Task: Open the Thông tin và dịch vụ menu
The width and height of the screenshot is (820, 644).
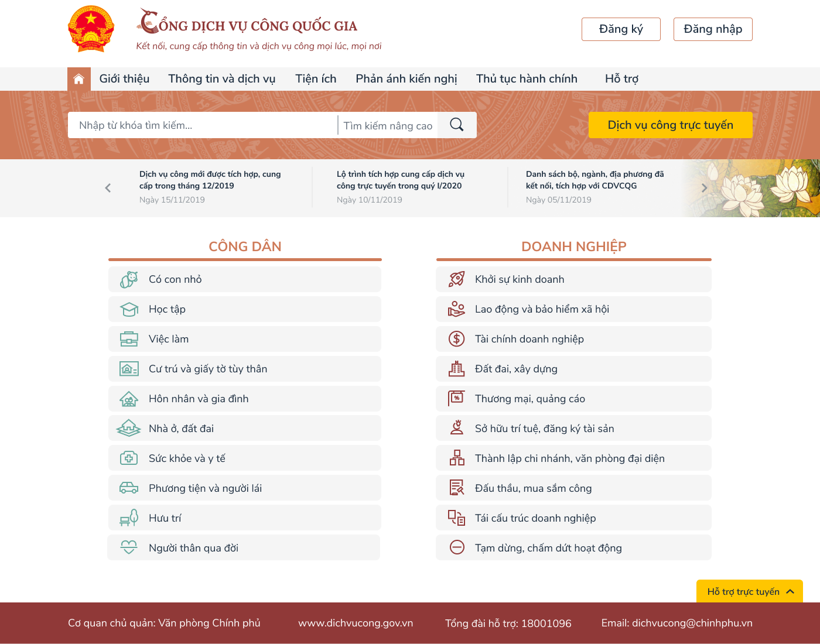Action: (x=222, y=79)
